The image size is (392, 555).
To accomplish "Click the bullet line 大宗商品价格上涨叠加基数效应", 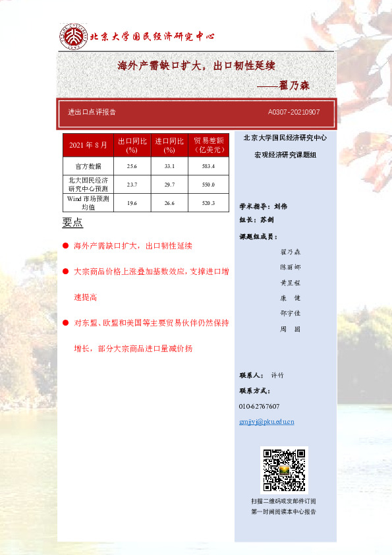I will [151, 272].
